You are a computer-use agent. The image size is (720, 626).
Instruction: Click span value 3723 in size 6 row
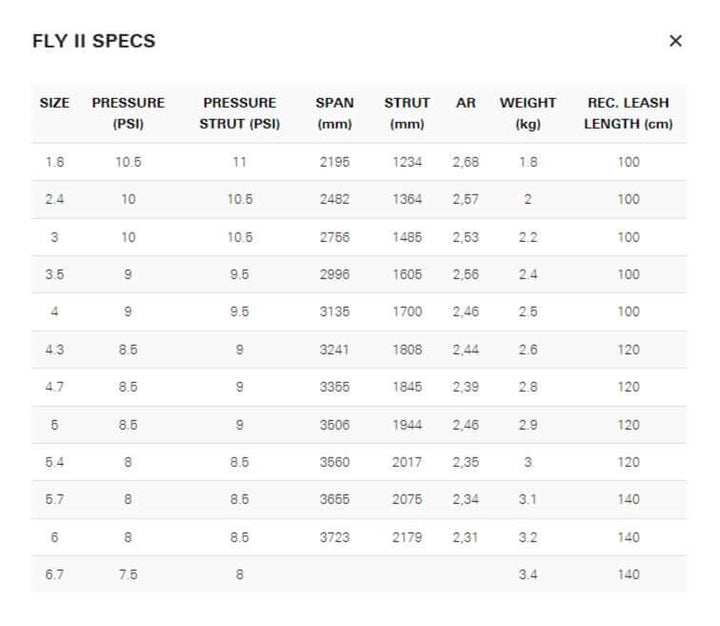tap(334, 537)
